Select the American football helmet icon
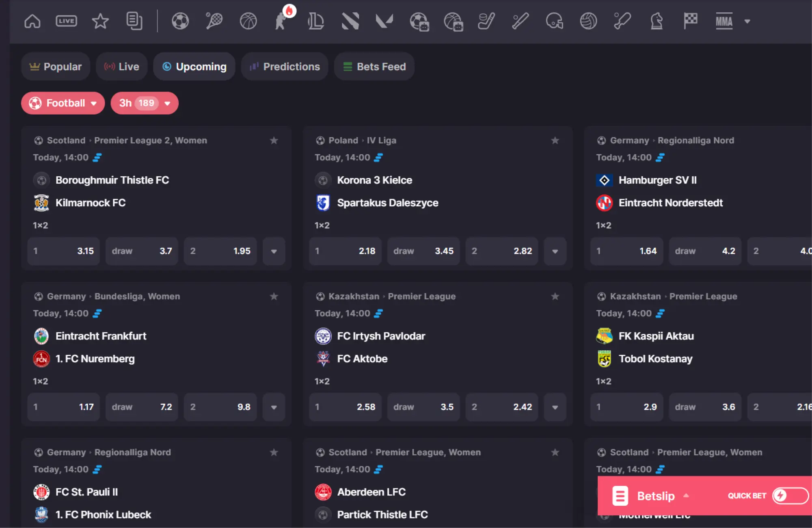 click(555, 21)
